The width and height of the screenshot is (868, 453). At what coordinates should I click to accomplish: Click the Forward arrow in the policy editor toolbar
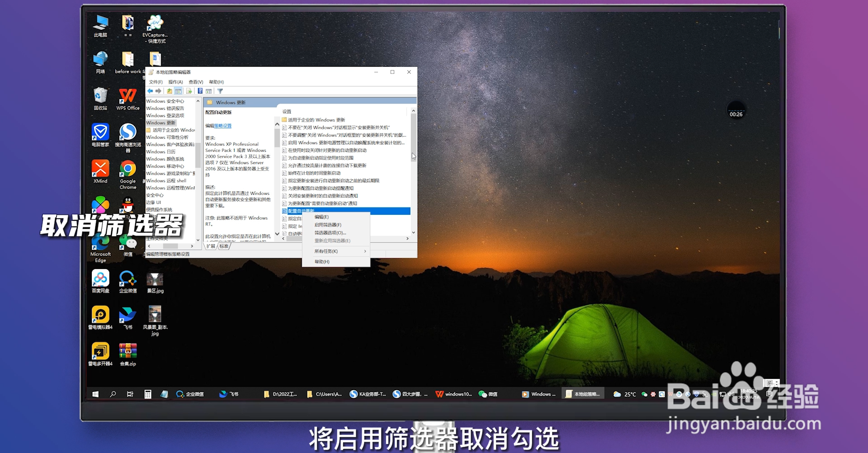tap(158, 91)
